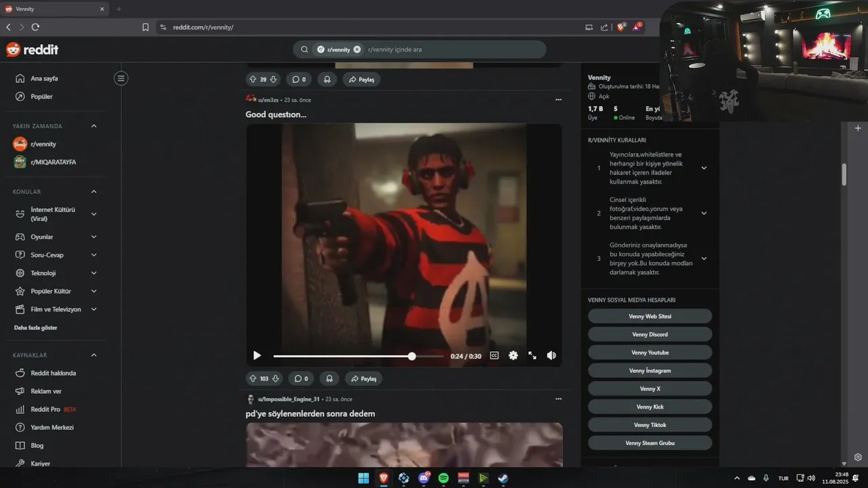This screenshot has width=868, height=488.
Task: Enter video fullscreen mode
Action: coord(532,356)
